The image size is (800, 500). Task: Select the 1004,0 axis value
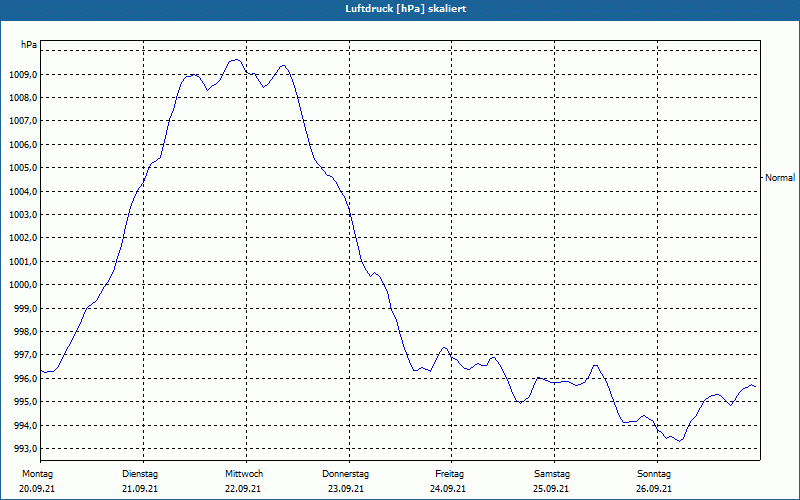coord(23,192)
